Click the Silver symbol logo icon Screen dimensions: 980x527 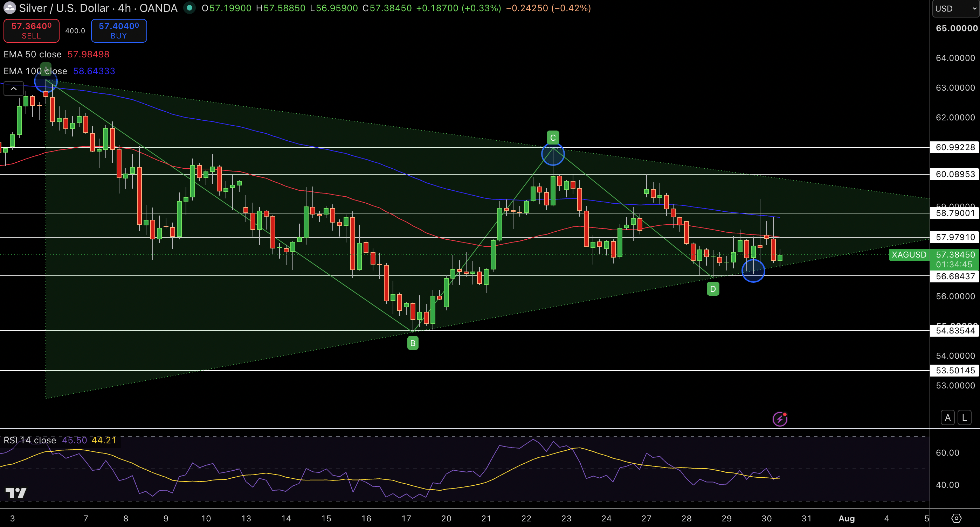tap(9, 8)
